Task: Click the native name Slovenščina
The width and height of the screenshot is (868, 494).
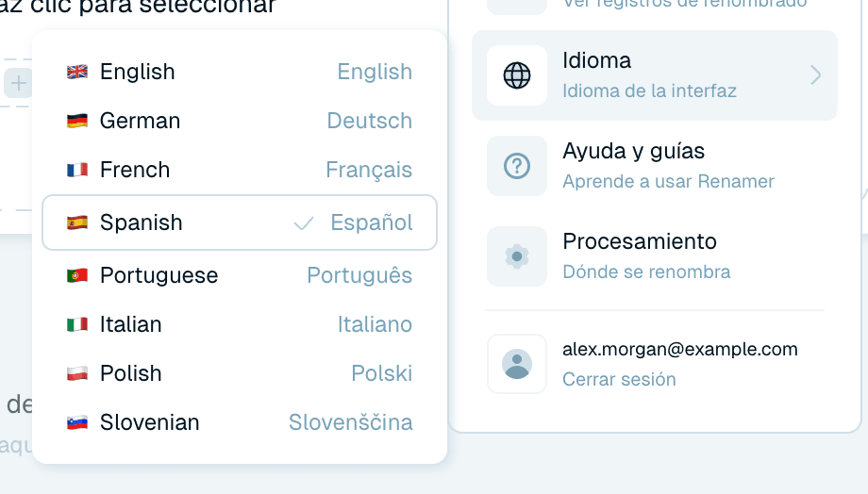Action: 350,422
